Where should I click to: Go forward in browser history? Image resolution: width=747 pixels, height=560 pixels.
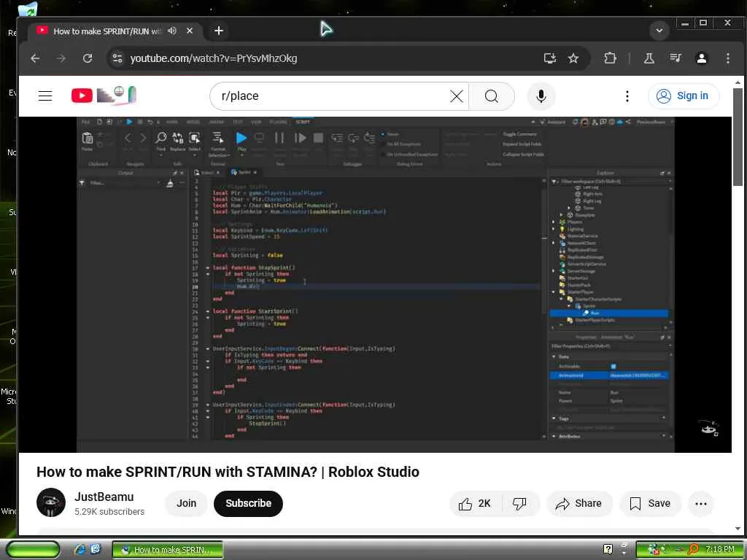point(61,58)
